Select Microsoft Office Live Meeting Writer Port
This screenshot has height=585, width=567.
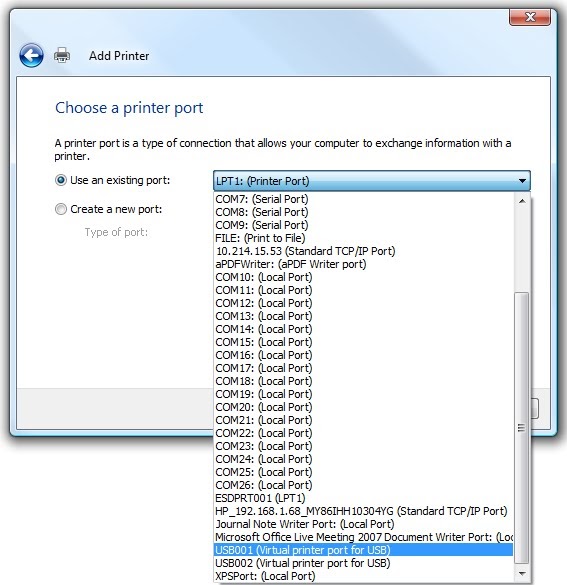click(x=364, y=537)
